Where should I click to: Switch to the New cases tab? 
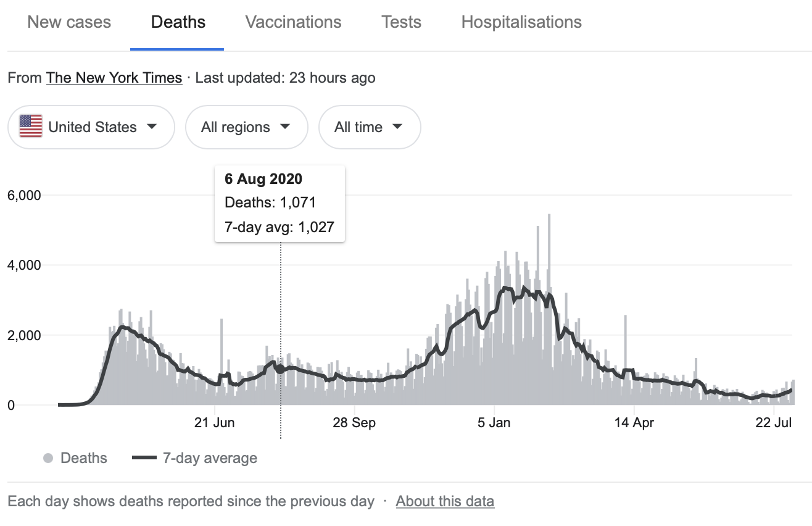[69, 22]
